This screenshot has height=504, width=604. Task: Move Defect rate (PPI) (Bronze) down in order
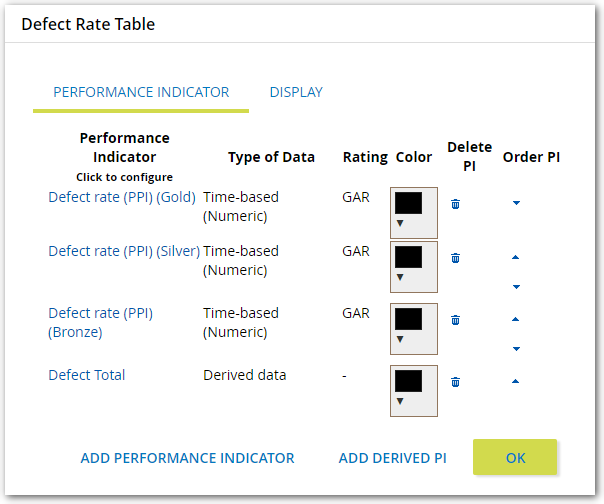[x=516, y=349]
